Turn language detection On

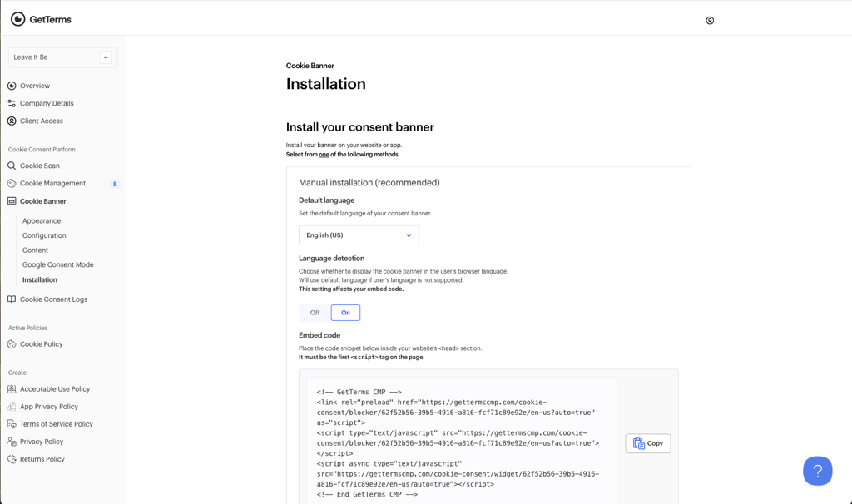pyautogui.click(x=345, y=313)
